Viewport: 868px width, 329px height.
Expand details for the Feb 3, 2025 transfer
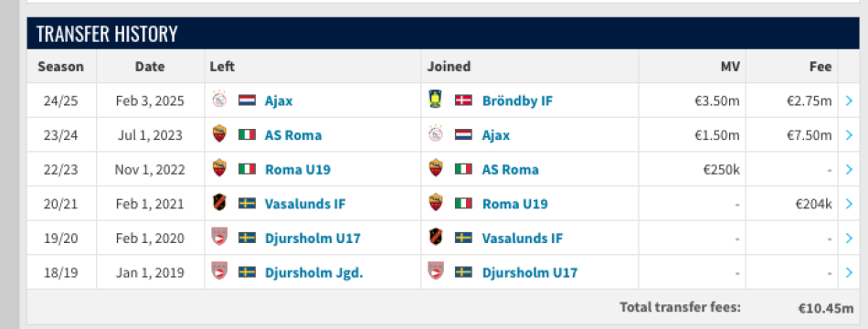(849, 101)
